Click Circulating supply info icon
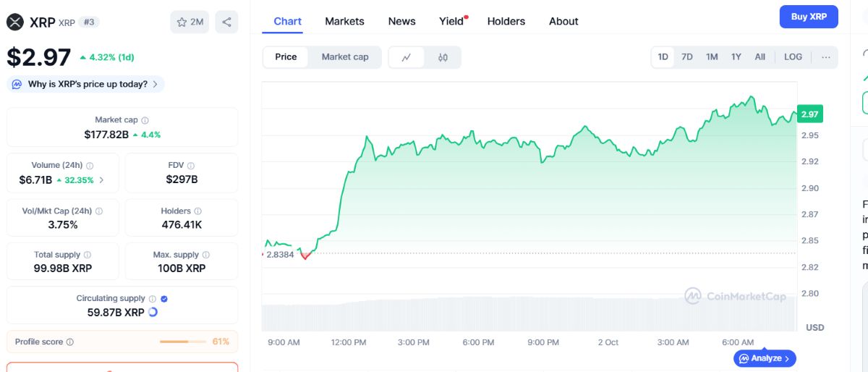The width and height of the screenshot is (868, 372). [x=153, y=298]
